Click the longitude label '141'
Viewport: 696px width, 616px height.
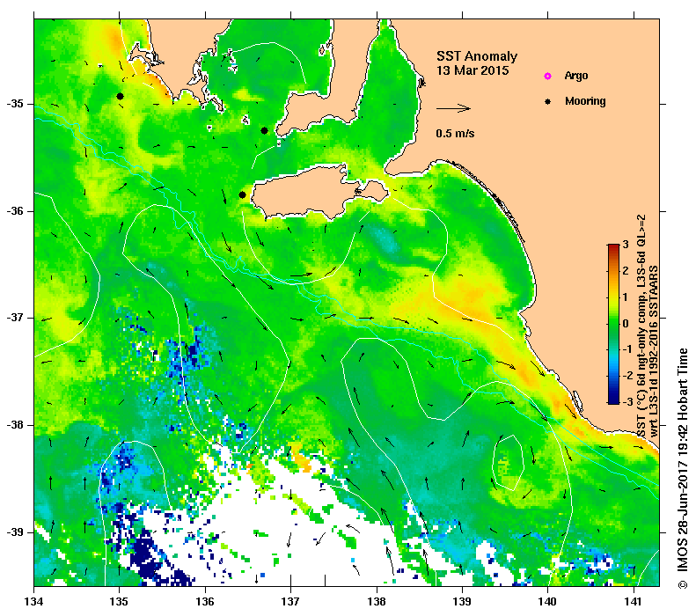[x=634, y=602]
